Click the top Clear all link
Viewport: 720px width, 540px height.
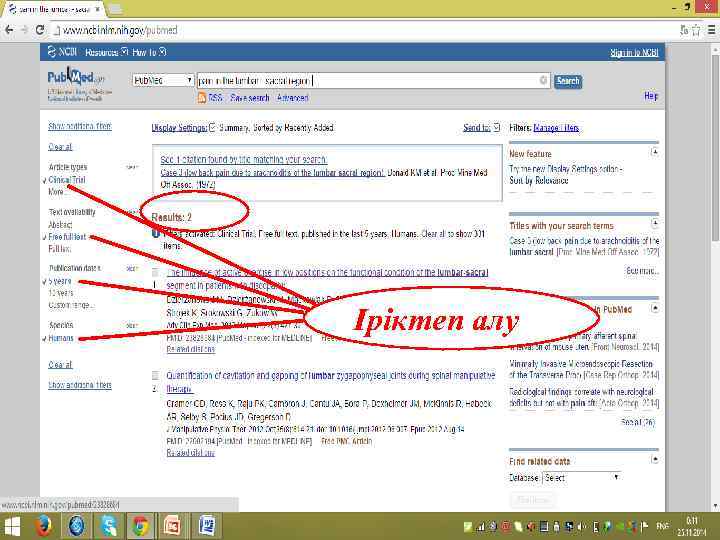pyautogui.click(x=60, y=147)
